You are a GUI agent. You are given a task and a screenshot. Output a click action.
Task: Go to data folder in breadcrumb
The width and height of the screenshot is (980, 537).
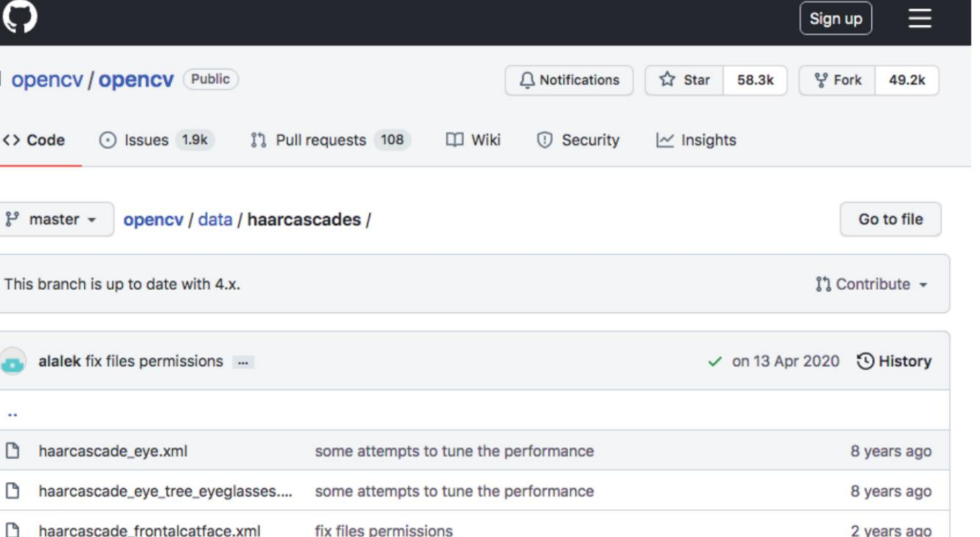215,219
